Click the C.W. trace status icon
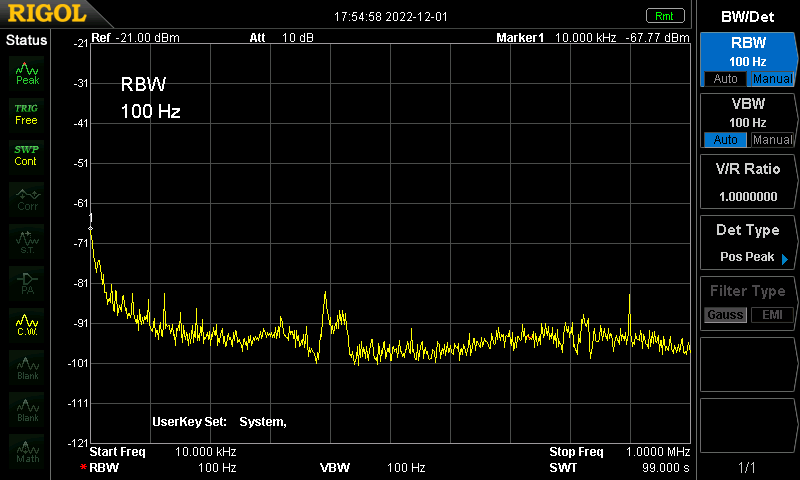The width and height of the screenshot is (800, 480). (x=27, y=325)
